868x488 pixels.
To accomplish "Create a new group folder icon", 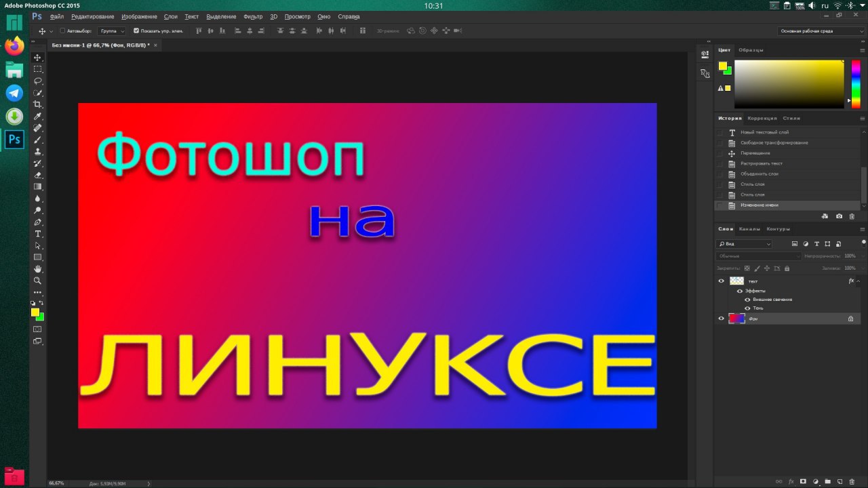I will (x=828, y=481).
